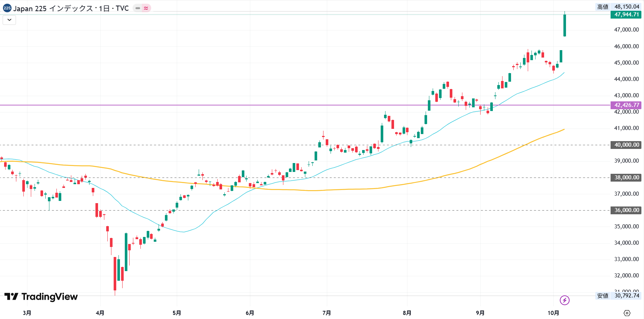This screenshot has width=644, height=319.
Task: Click the 10月 label on the time axis
Action: (553, 313)
